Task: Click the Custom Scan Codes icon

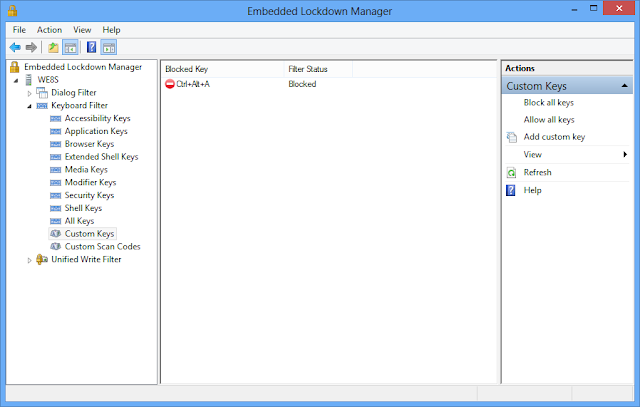Action: click(x=56, y=247)
